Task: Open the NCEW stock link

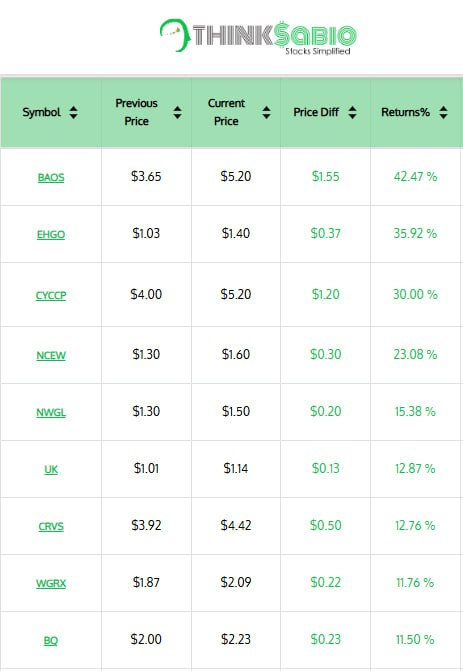Action: coord(51,355)
